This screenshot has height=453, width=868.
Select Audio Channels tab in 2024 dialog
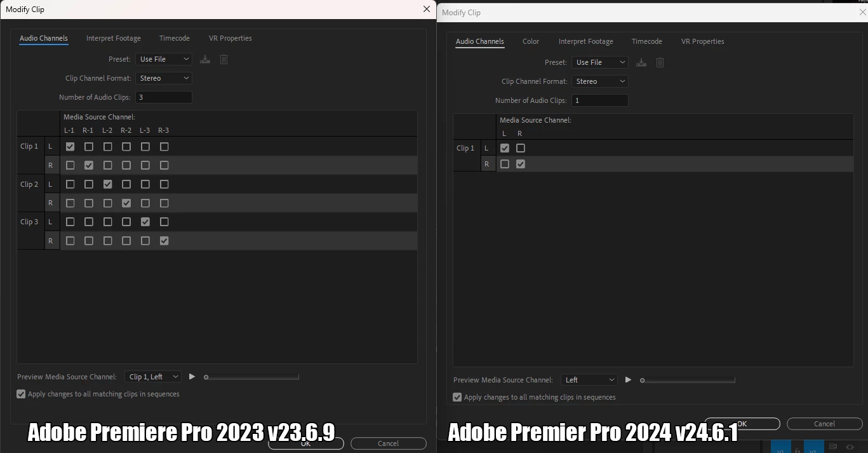pyautogui.click(x=480, y=41)
